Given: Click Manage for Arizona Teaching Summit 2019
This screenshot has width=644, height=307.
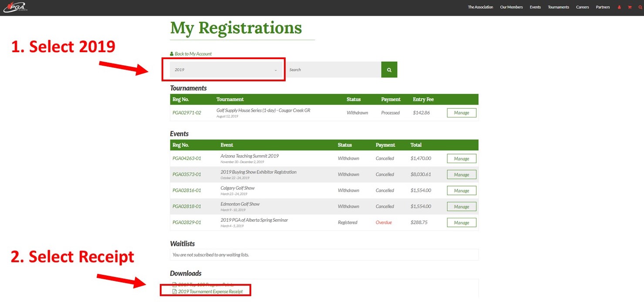Looking at the screenshot, I should tap(461, 159).
